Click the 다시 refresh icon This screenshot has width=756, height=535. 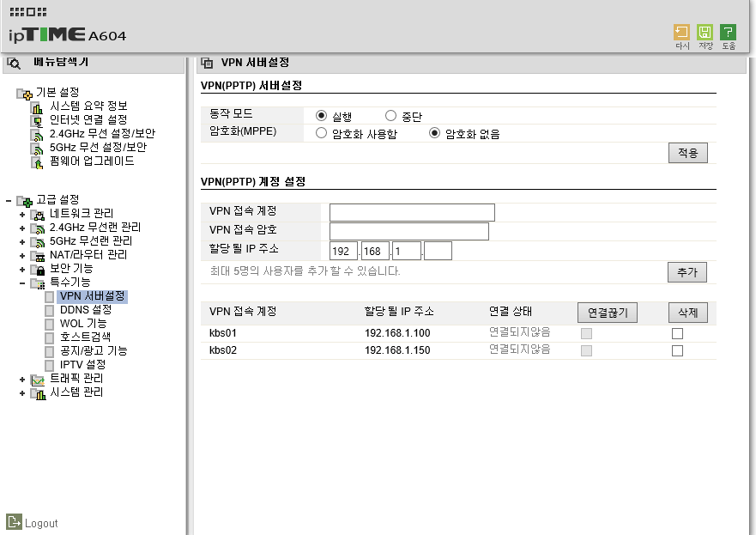pos(681,33)
